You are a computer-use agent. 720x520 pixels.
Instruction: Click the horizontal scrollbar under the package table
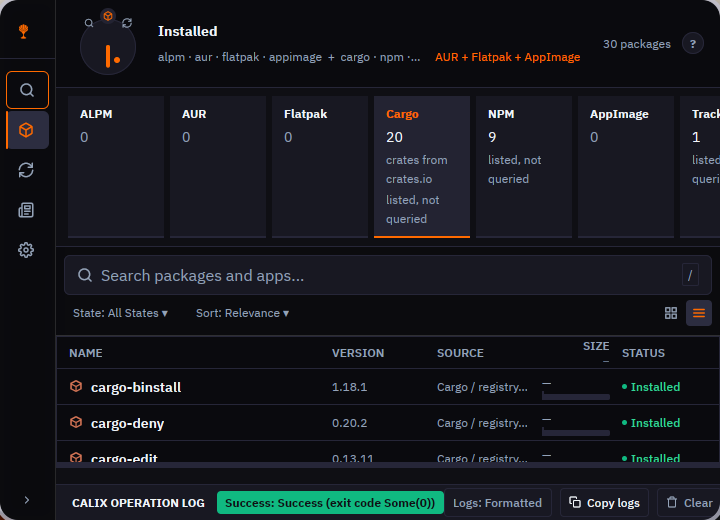(x=388, y=465)
